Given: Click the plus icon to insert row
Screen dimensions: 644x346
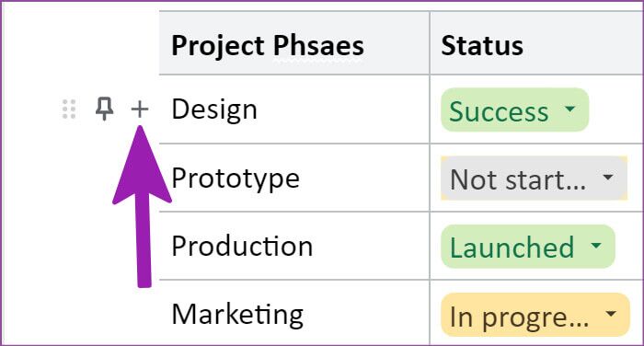Looking at the screenshot, I should 140,110.
